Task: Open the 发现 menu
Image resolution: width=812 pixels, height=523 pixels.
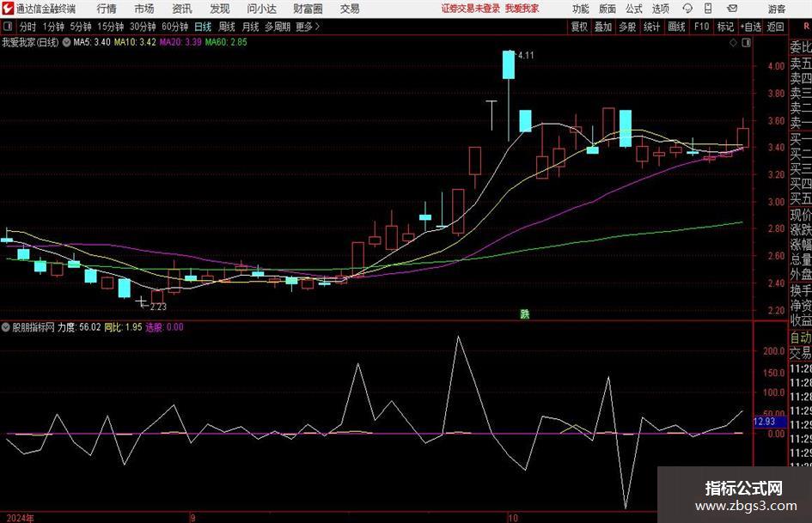Action: click(x=220, y=9)
